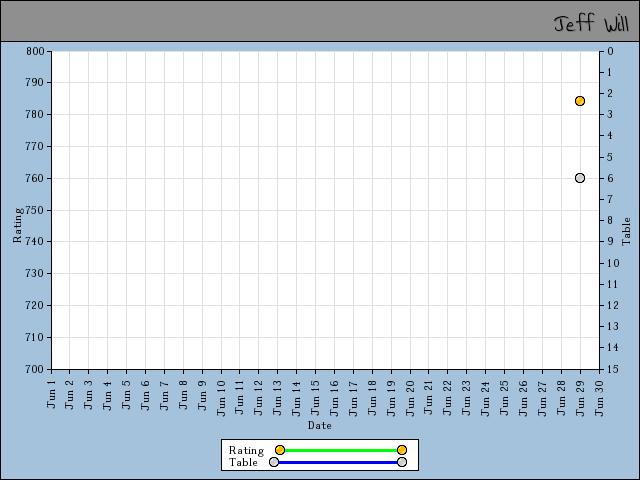The width and height of the screenshot is (640, 480).
Task: Click the 800 tick on the Rating axis
Action: click(x=35, y=51)
